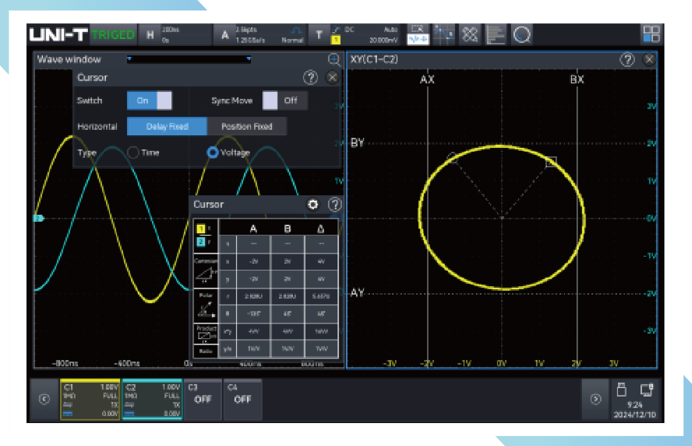Open help for the Cursor settings dialog
Screen dimensions: 692x446
coord(310,78)
